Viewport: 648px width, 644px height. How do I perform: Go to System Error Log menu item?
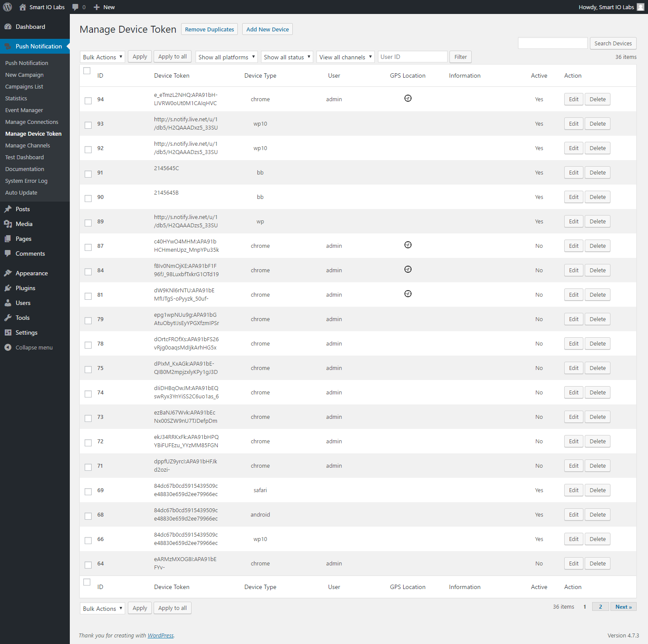tap(26, 181)
